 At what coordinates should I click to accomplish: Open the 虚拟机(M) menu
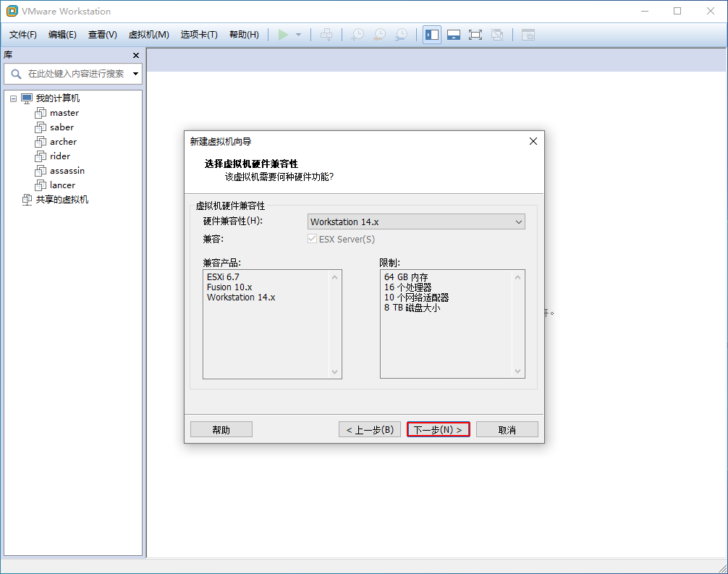[x=148, y=34]
